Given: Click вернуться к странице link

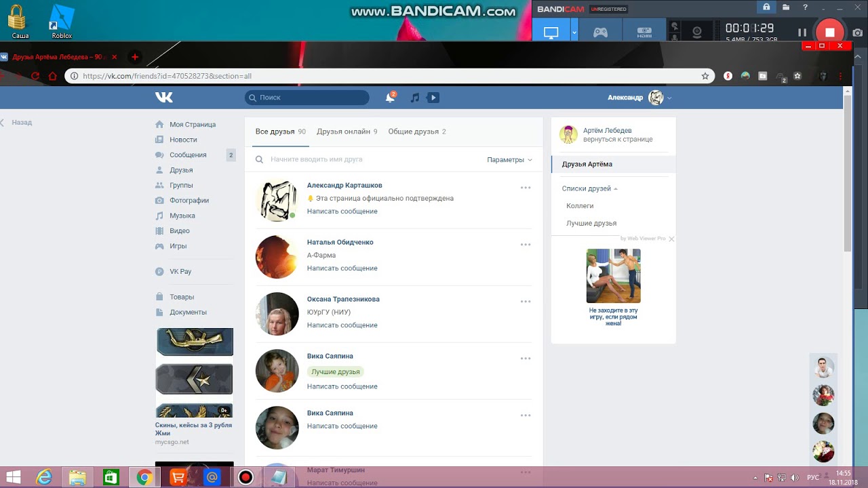Looking at the screenshot, I should (618, 139).
